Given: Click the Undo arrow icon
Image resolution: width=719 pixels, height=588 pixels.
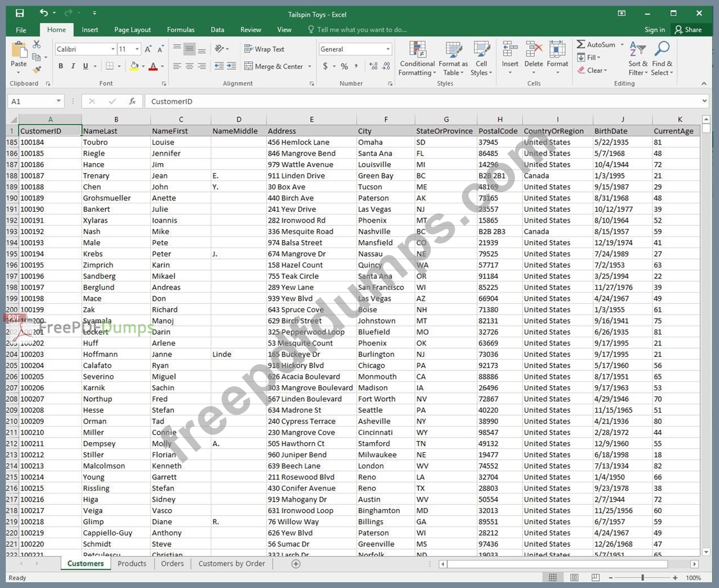Looking at the screenshot, I should (43, 13).
